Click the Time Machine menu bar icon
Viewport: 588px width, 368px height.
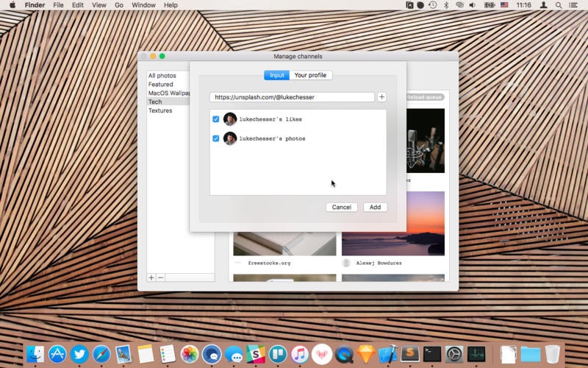[x=433, y=5]
